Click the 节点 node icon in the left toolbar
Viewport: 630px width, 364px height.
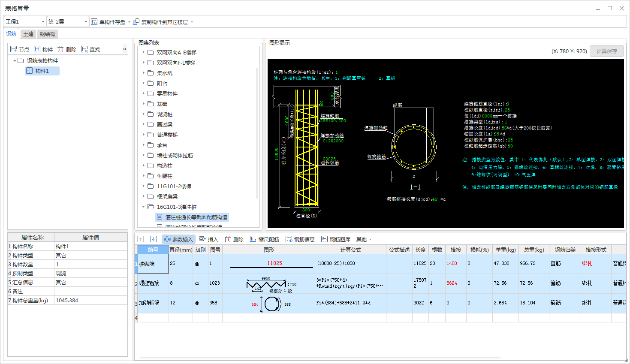(x=13, y=49)
